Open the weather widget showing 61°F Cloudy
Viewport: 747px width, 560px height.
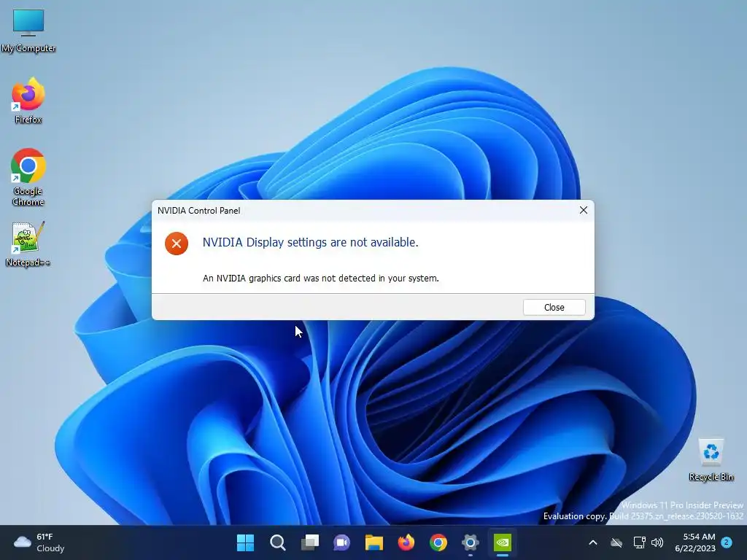point(39,542)
